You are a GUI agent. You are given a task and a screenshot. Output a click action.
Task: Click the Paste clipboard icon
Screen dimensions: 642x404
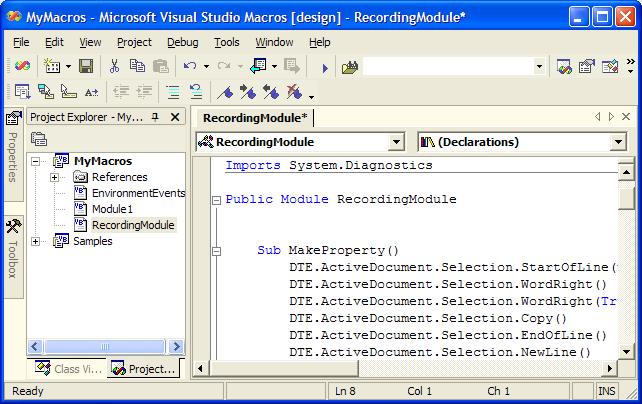[x=160, y=66]
